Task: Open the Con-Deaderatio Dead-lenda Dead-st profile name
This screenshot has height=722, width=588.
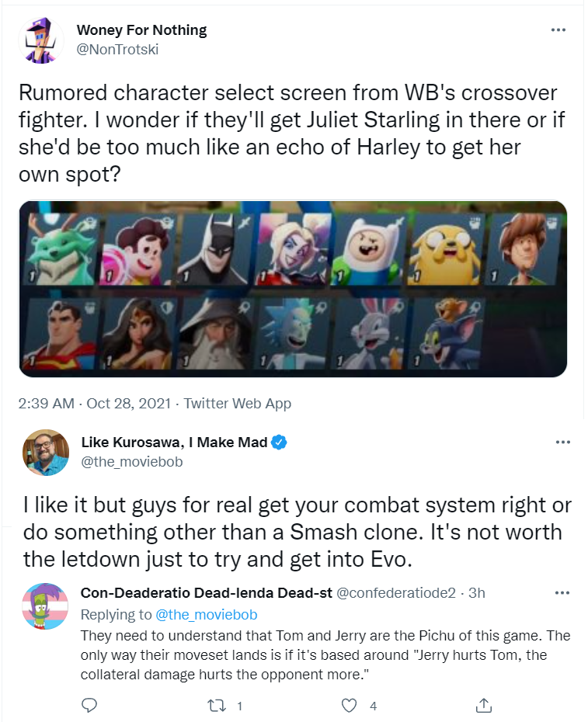Action: click(207, 592)
